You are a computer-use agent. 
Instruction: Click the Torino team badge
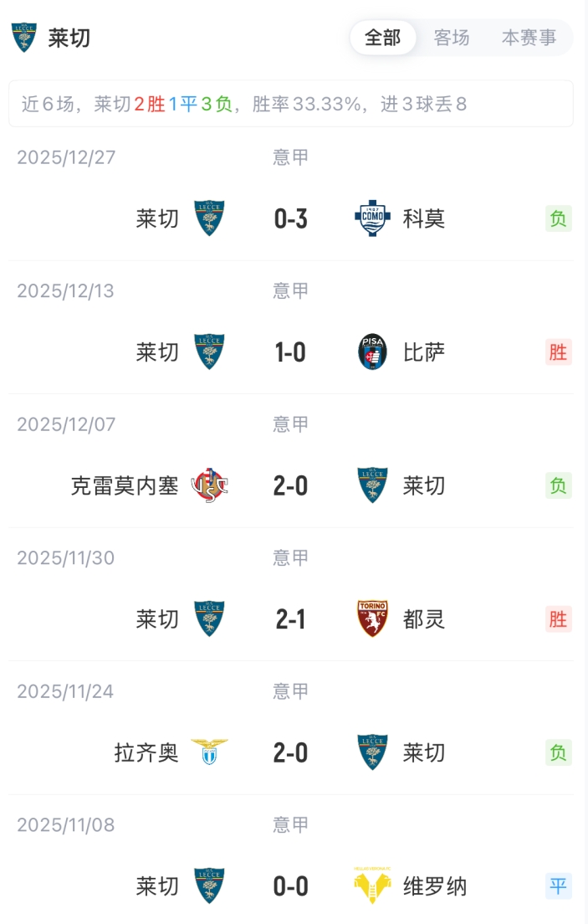[372, 619]
